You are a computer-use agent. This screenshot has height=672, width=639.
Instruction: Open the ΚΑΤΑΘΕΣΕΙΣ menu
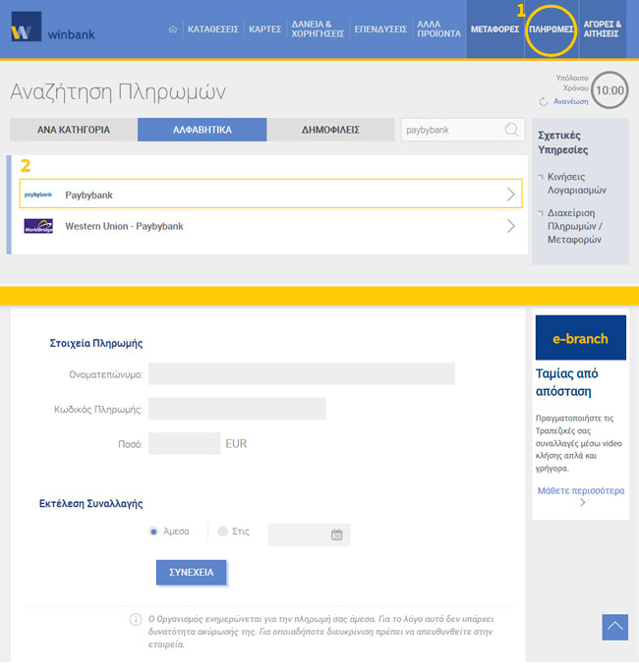212,29
